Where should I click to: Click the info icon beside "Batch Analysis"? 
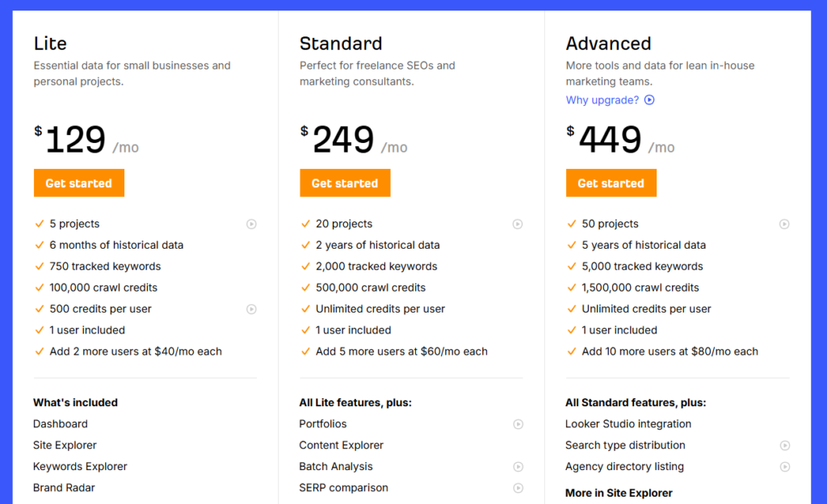point(518,467)
